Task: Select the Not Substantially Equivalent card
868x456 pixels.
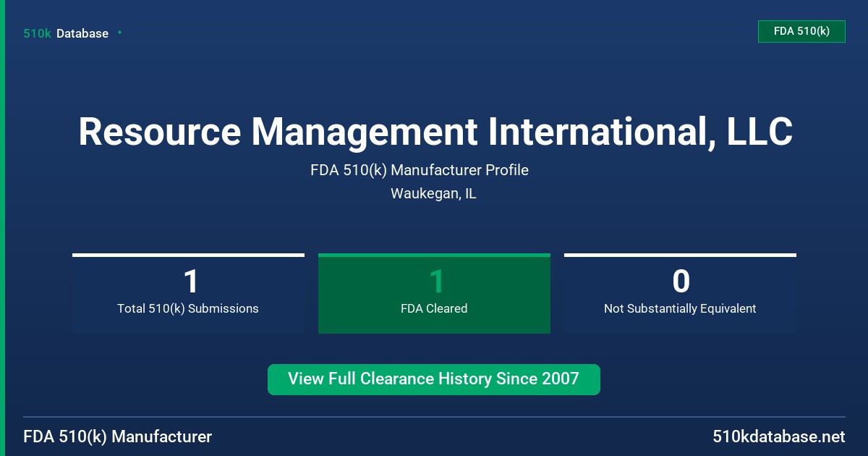Action: 680,293
